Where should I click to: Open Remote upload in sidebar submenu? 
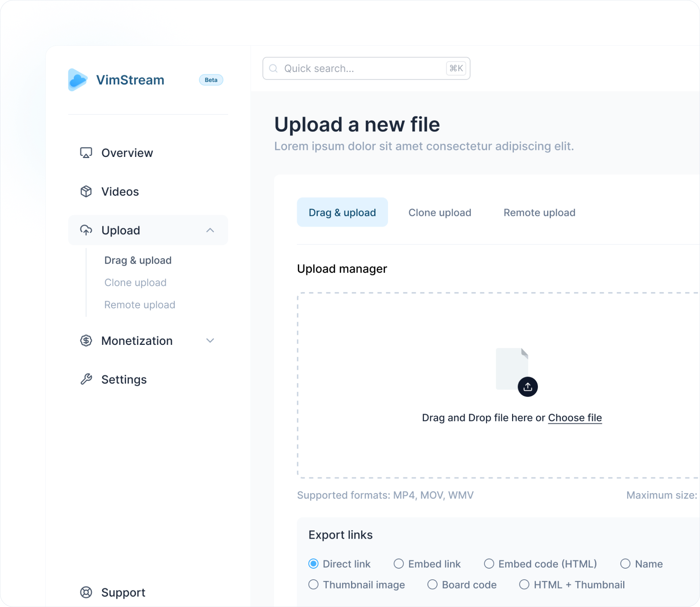point(140,305)
